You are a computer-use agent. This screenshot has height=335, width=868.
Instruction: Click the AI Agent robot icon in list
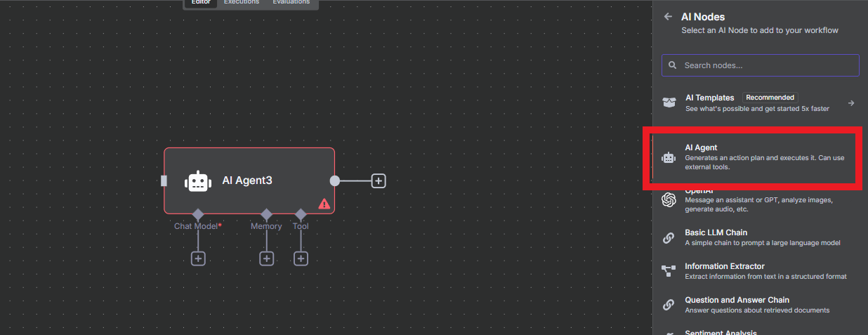pyautogui.click(x=669, y=158)
